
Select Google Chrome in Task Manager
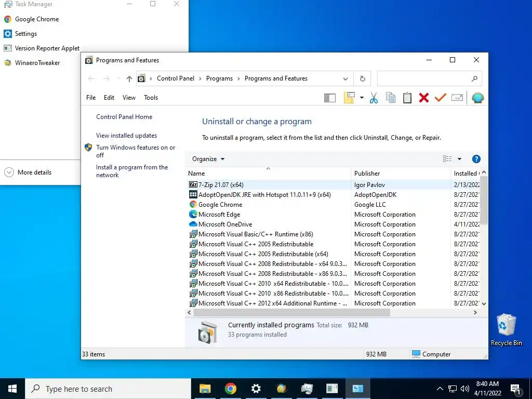(37, 19)
